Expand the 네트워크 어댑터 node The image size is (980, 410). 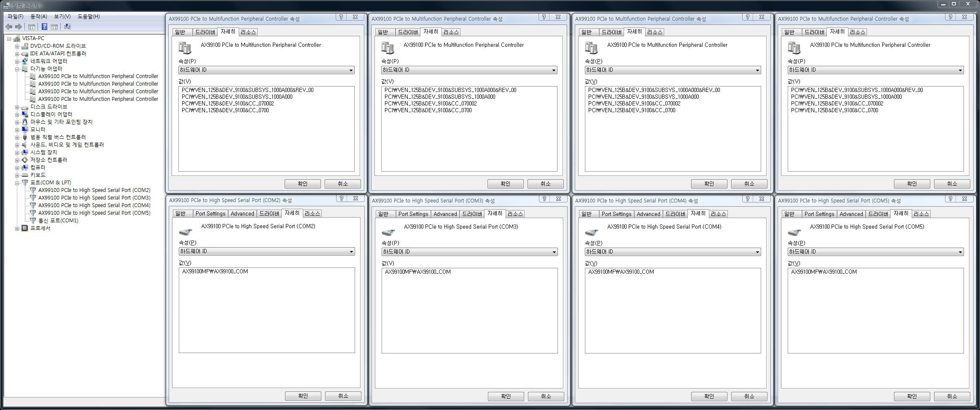click(x=17, y=61)
